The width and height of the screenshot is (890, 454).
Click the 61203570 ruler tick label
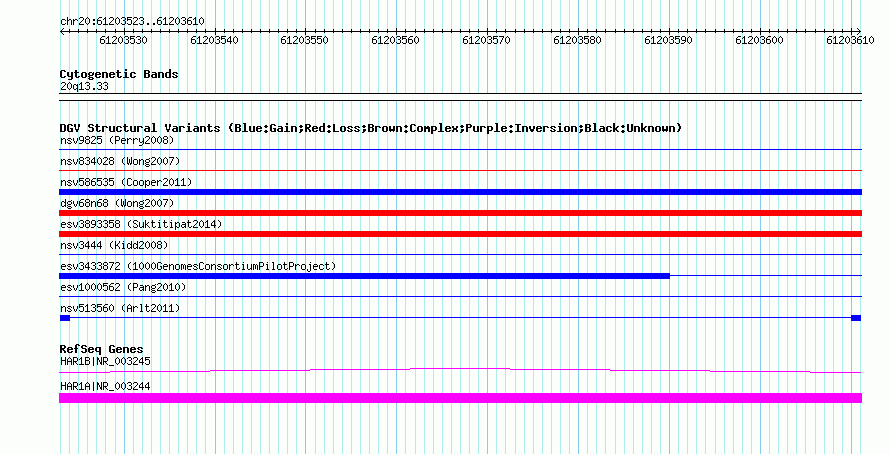pyautogui.click(x=486, y=40)
